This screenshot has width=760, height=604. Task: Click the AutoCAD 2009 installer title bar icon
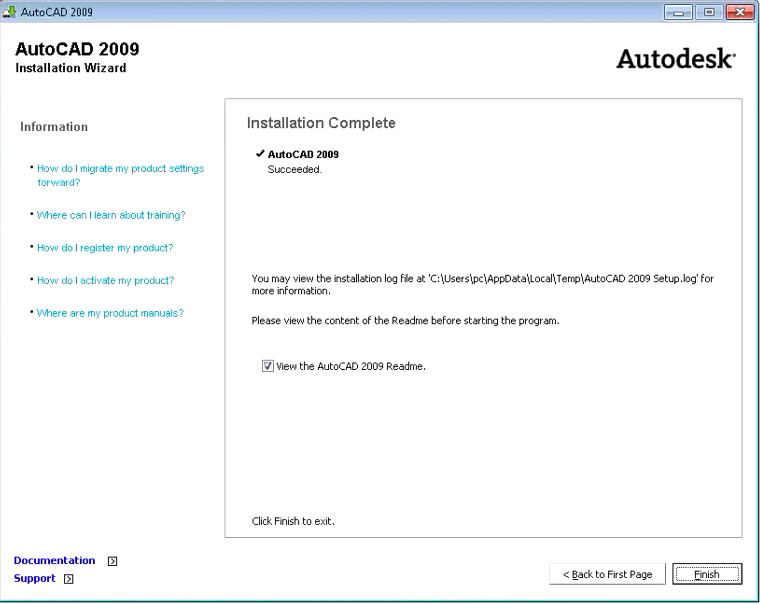9,12
